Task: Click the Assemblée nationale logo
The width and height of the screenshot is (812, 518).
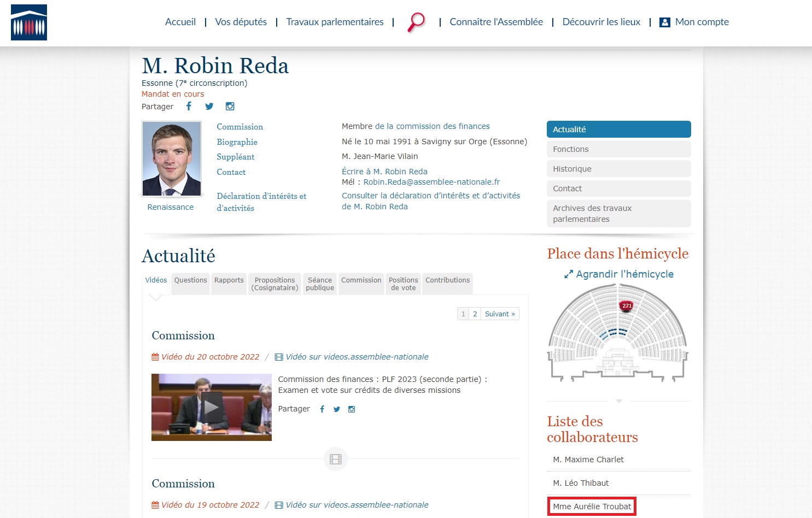Action: 29,22
